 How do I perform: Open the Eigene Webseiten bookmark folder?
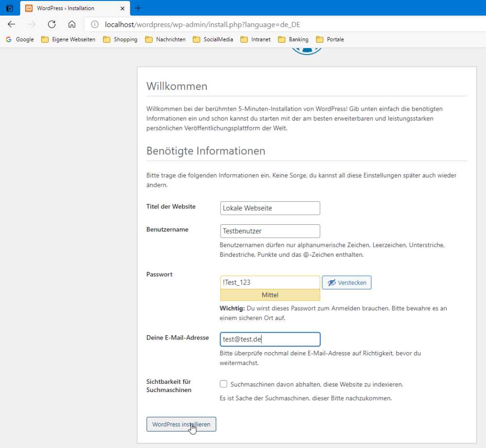pos(68,39)
